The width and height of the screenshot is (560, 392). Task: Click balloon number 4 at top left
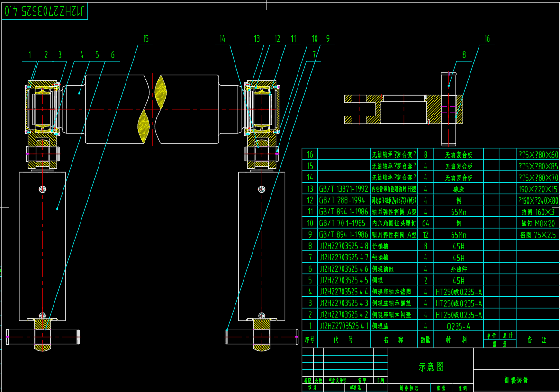(81, 55)
